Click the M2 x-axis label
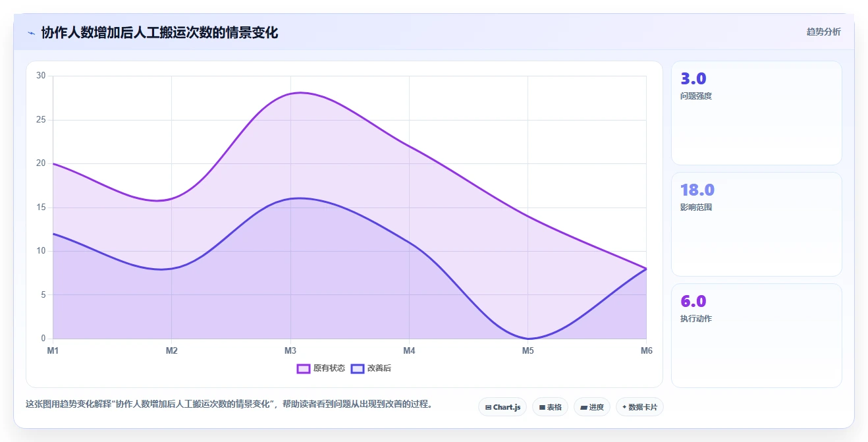 (171, 351)
